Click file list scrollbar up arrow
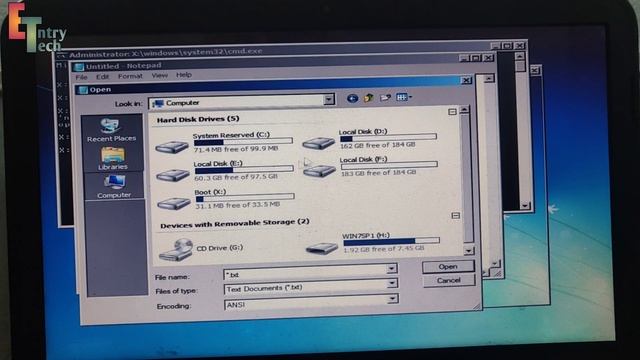Viewport: 640px width, 360px height. 464,109
